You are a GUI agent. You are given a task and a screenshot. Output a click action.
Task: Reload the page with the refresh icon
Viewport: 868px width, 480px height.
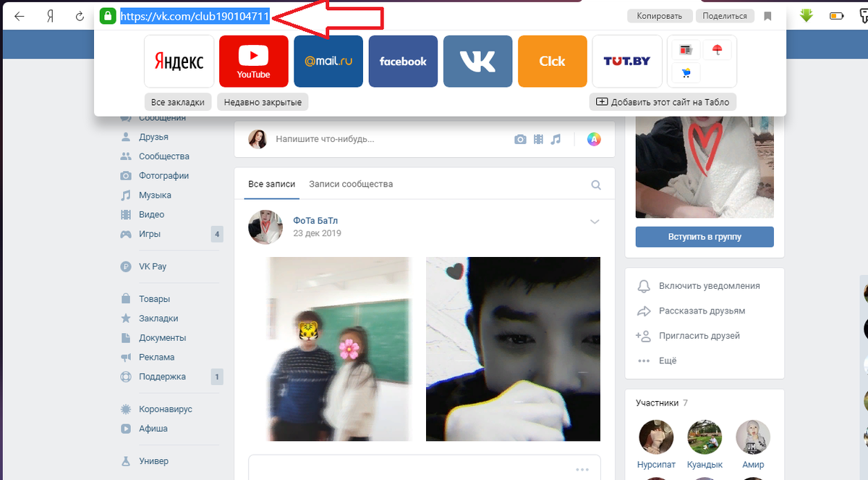click(x=80, y=16)
